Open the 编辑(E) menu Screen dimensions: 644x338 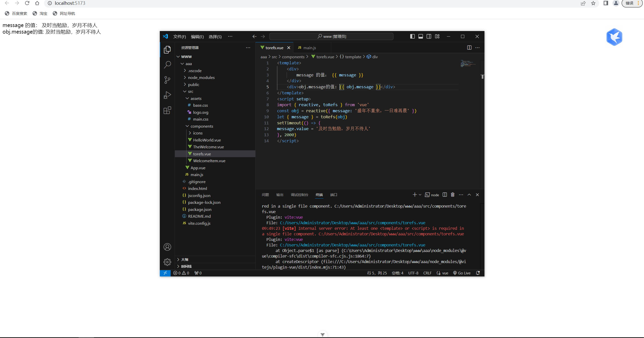coord(197,37)
